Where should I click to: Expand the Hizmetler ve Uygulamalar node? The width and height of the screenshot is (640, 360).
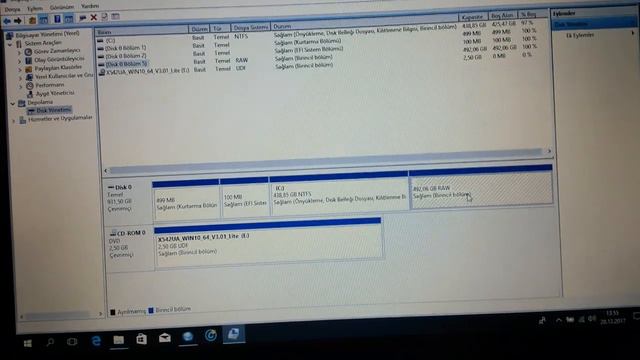[13, 121]
